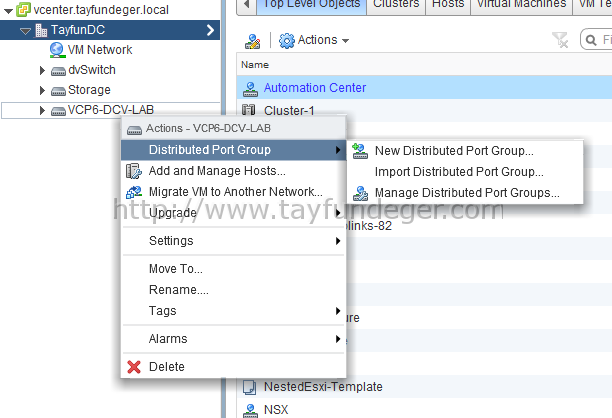Click the right chevron on the TayfunDC row

click(210, 30)
